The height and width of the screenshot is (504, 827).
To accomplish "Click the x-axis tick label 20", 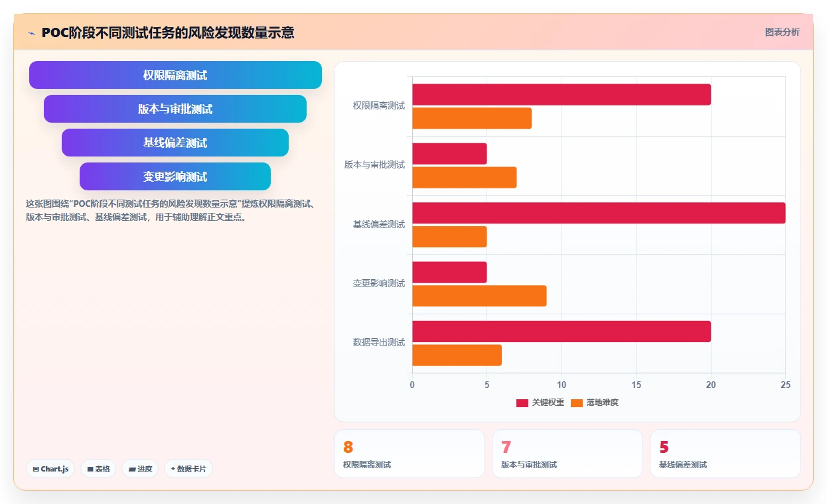I will point(711,385).
